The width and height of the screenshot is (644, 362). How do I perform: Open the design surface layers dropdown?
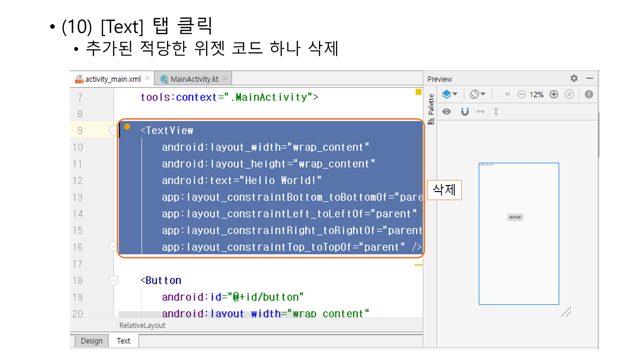coord(449,95)
